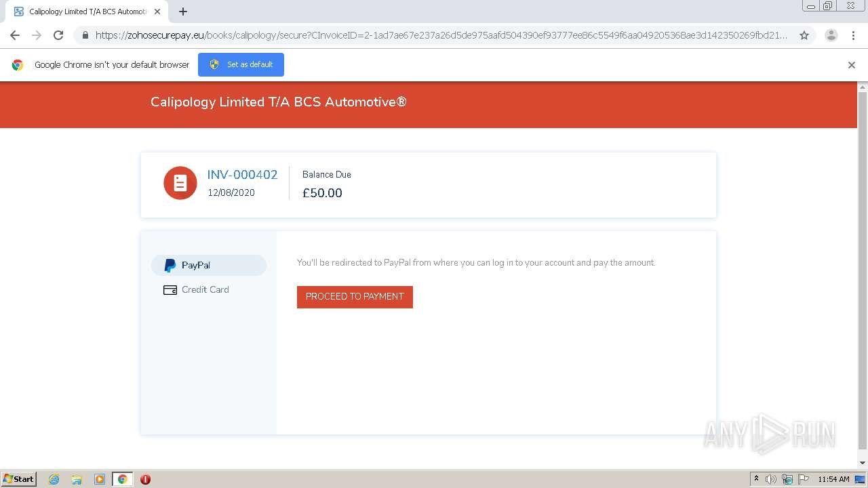Viewport: 868px width, 488px height.
Task: Open the Windows Start menu
Action: [19, 479]
